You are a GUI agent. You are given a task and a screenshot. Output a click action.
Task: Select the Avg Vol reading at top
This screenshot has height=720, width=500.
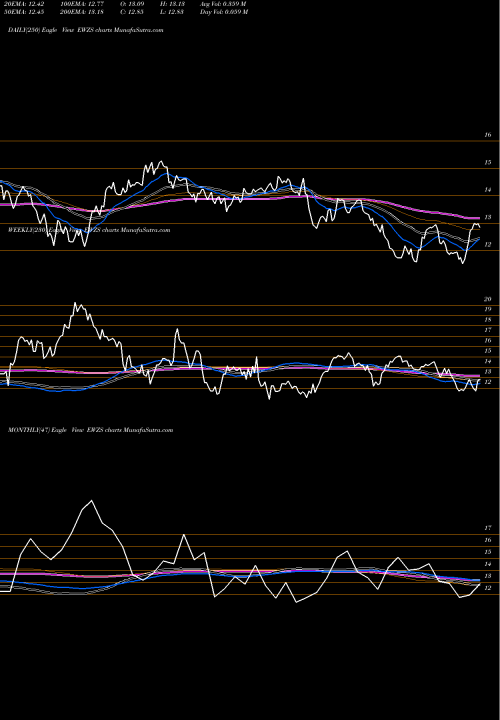[x=223, y=4]
